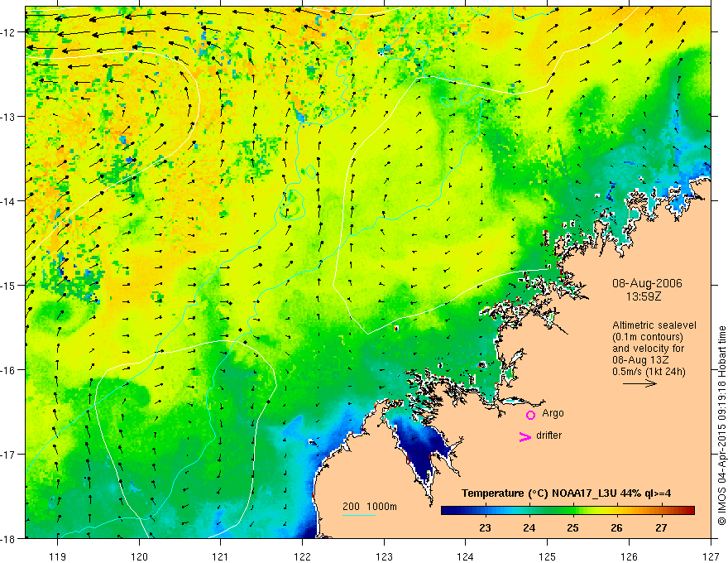The image size is (728, 563).
Task: Click the 26 label under the color bar
Action: pyautogui.click(x=616, y=528)
